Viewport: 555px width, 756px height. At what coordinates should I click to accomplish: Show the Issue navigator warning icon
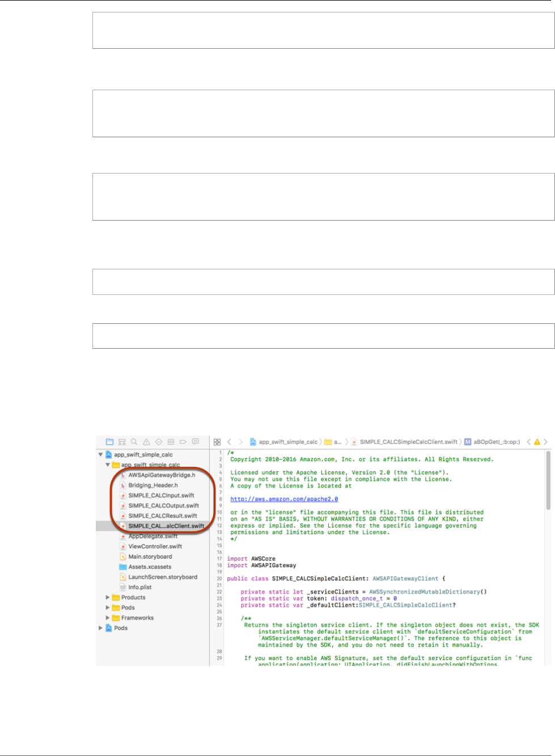click(x=146, y=442)
